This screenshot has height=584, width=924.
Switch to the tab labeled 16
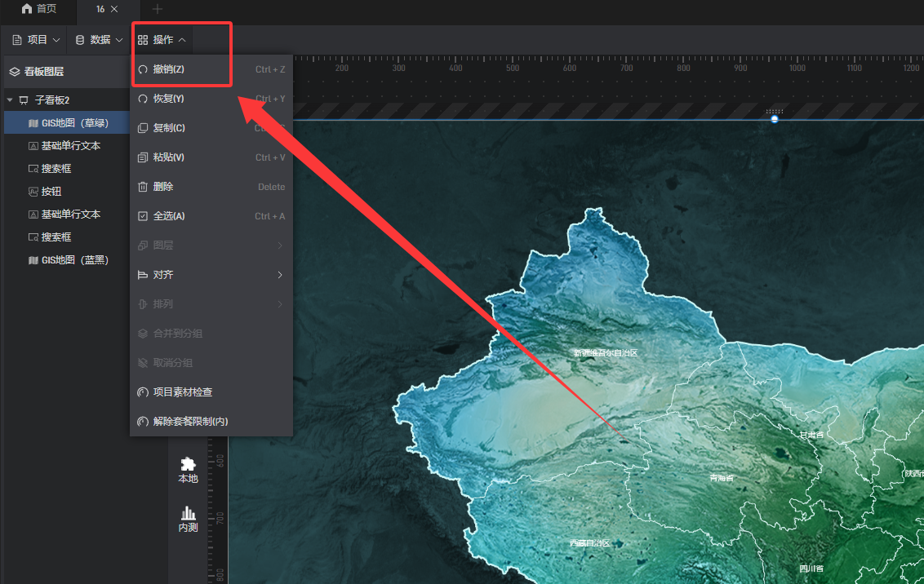pyautogui.click(x=100, y=9)
